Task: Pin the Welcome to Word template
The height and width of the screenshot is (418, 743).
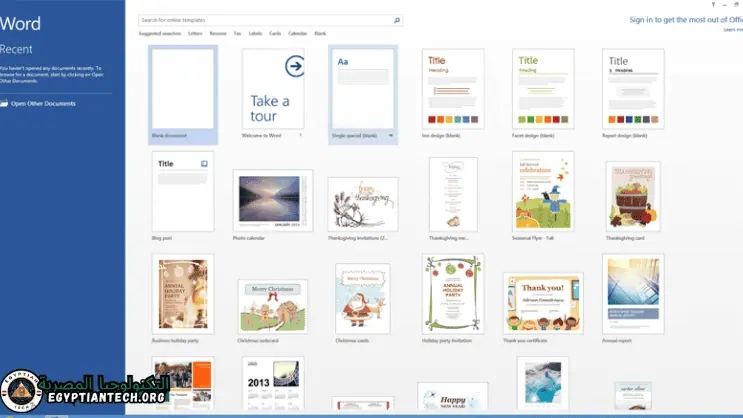Action: coord(300,134)
